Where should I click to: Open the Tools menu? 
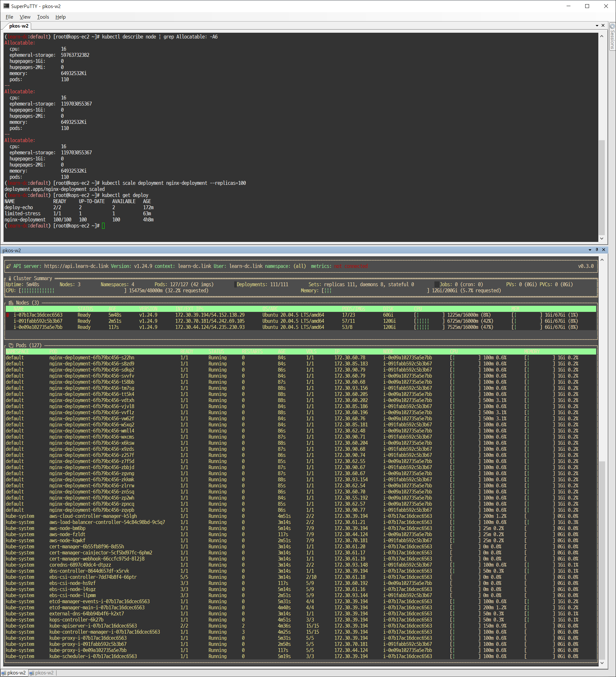coord(43,17)
